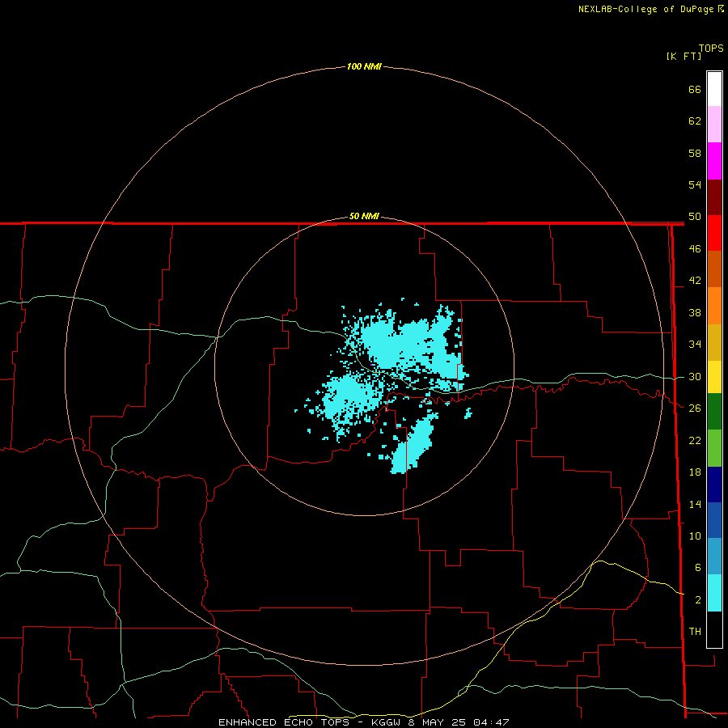Click the legend value 58
The width and height of the screenshot is (728, 728).
point(695,153)
